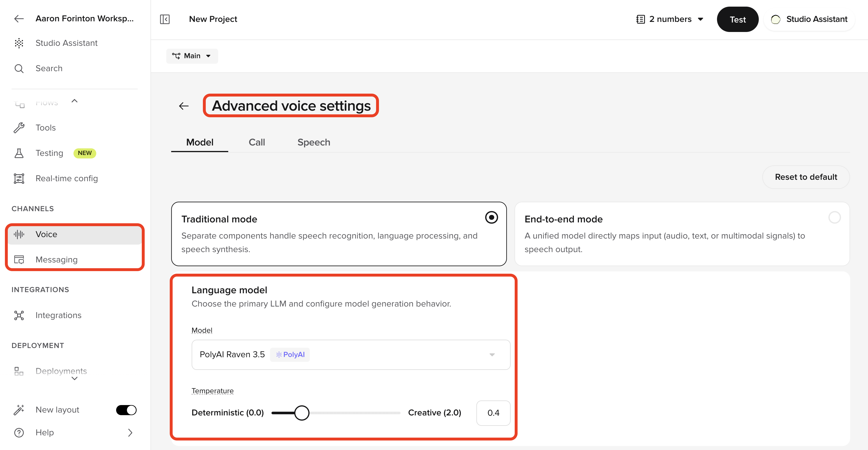Open the Real-time config icon
Viewport: 868px width, 450px height.
[x=19, y=178]
